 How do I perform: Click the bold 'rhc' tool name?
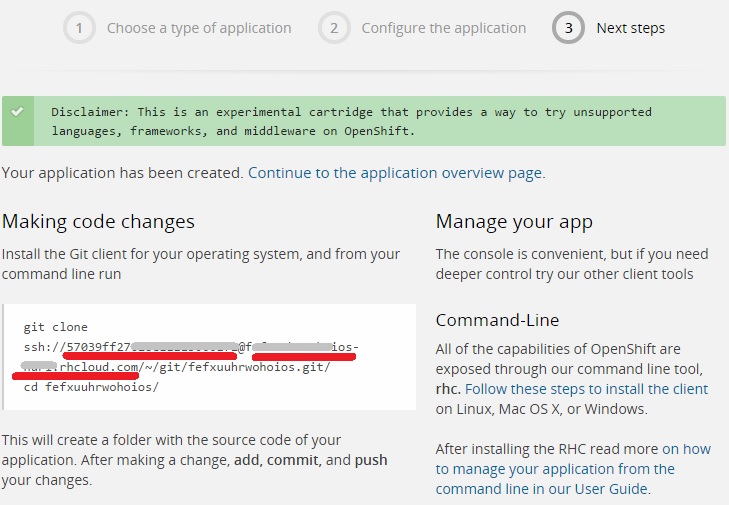(x=448, y=388)
